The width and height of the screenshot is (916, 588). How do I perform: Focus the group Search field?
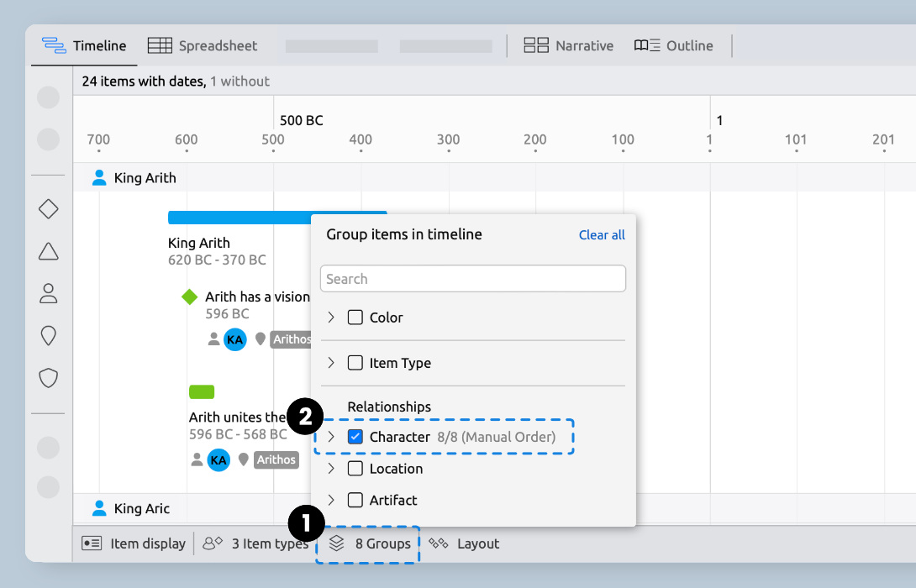472,279
